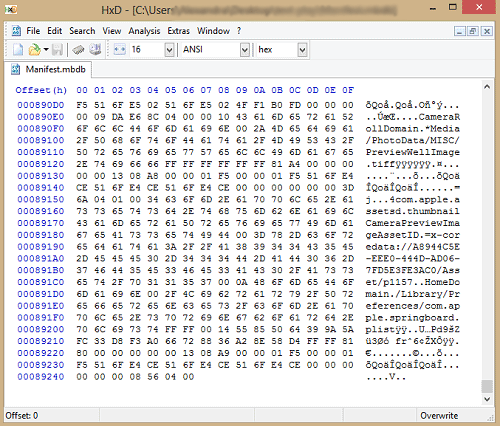Image resolution: width=500 pixels, height=426 pixels.
Task: Click the bytes-per-row width icon
Action: click(119, 50)
